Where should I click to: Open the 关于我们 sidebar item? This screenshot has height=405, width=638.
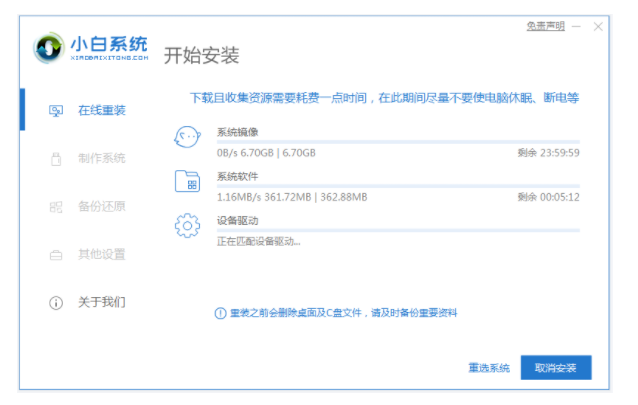87,302
